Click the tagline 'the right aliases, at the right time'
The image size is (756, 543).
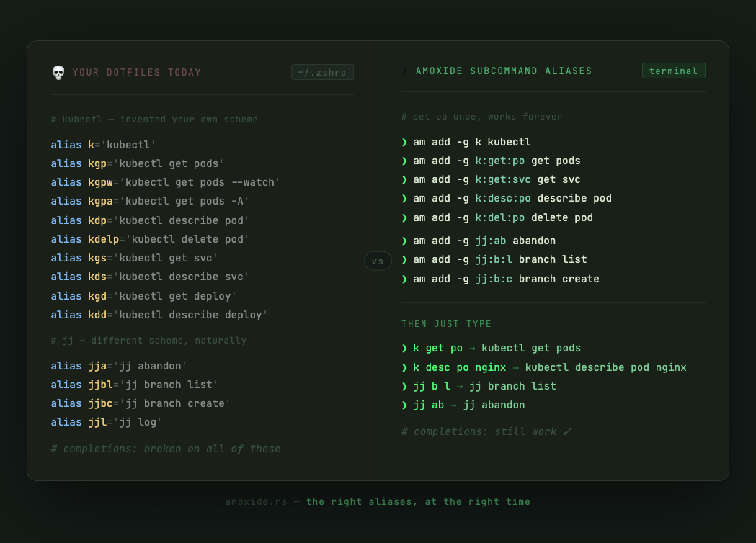(418, 501)
